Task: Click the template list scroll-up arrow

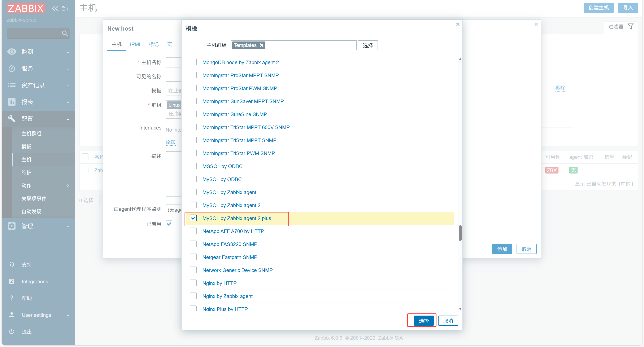Action: [460, 59]
